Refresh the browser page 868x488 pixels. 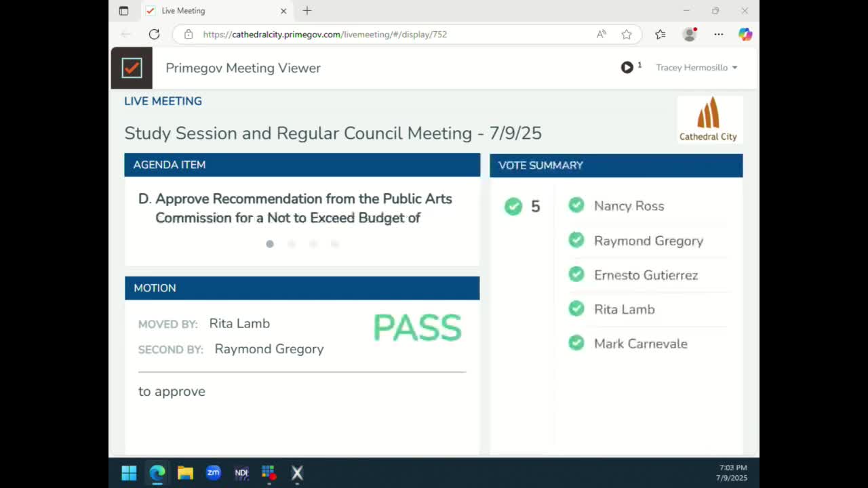pos(154,35)
